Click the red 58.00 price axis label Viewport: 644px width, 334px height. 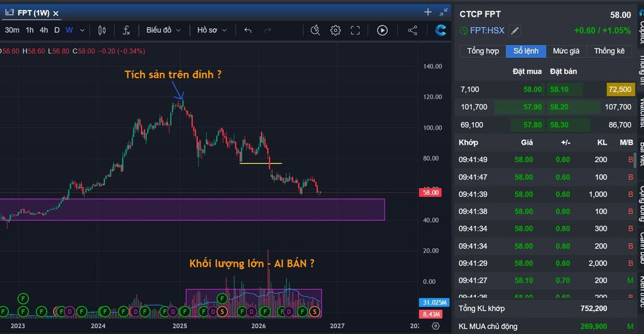431,192
